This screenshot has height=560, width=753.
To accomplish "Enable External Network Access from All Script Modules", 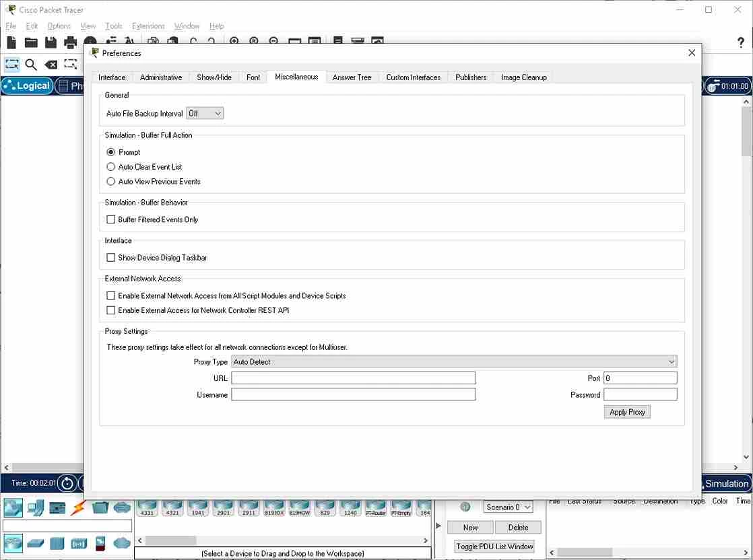I will [111, 295].
